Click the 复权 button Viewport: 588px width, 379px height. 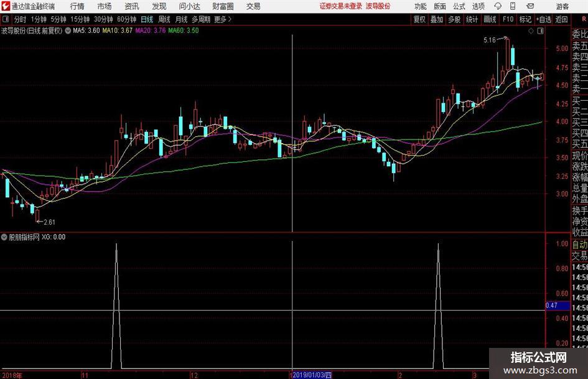[x=419, y=19]
